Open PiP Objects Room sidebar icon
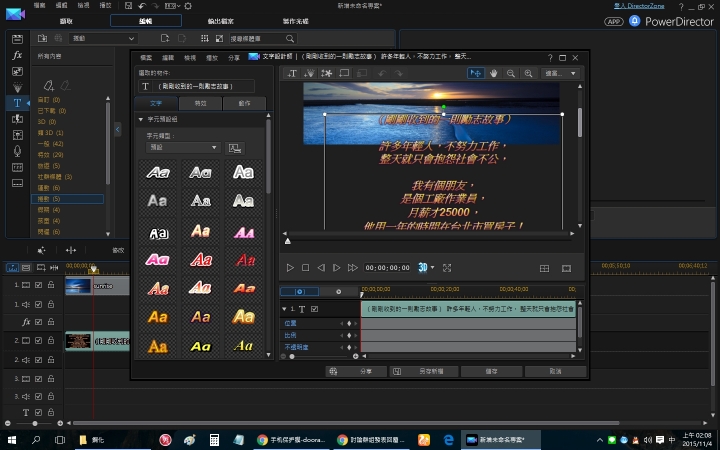720x450 pixels. (x=17, y=71)
